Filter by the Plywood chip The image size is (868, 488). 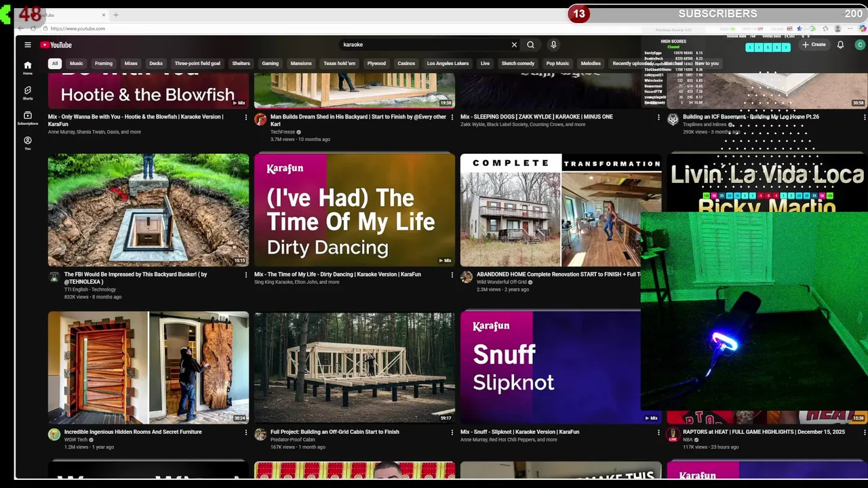coord(376,64)
